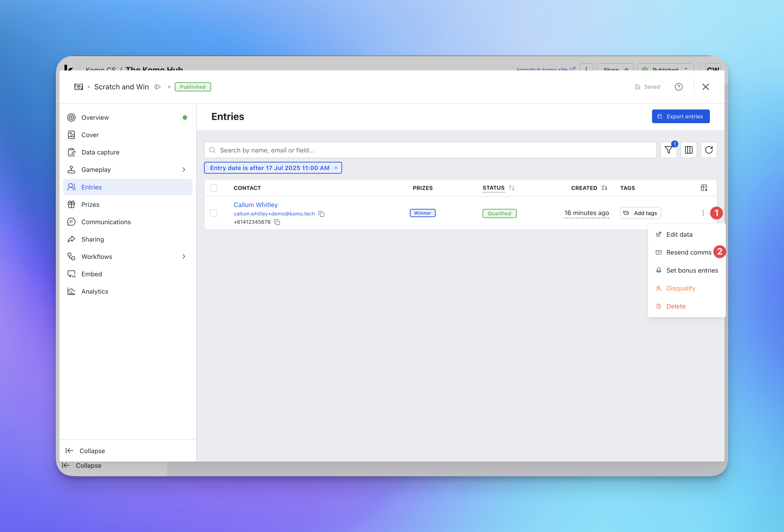Expand the Workflows sidebar section
Image resolution: width=784 pixels, height=532 pixels.
coord(184,257)
